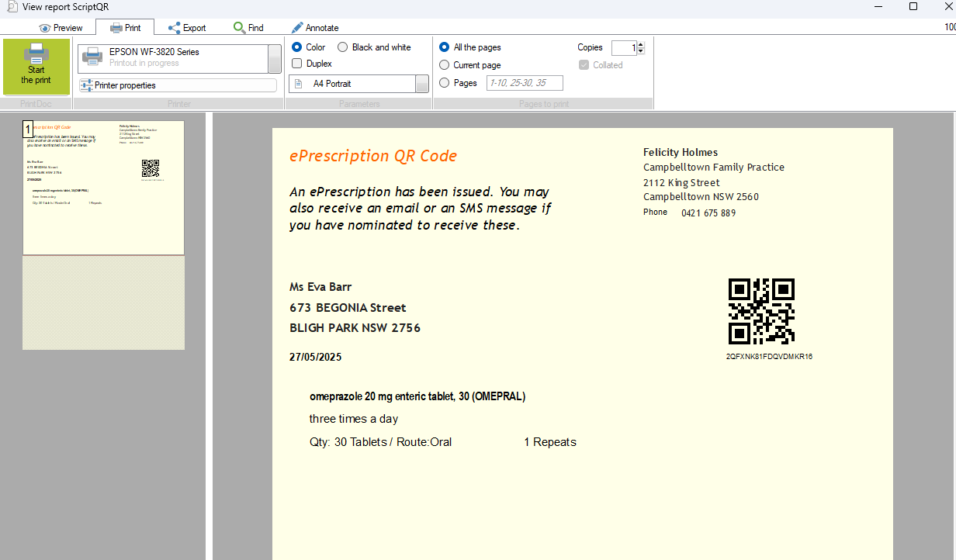The image size is (956, 560).
Task: Toggle the Collated checkbox
Action: (584, 65)
